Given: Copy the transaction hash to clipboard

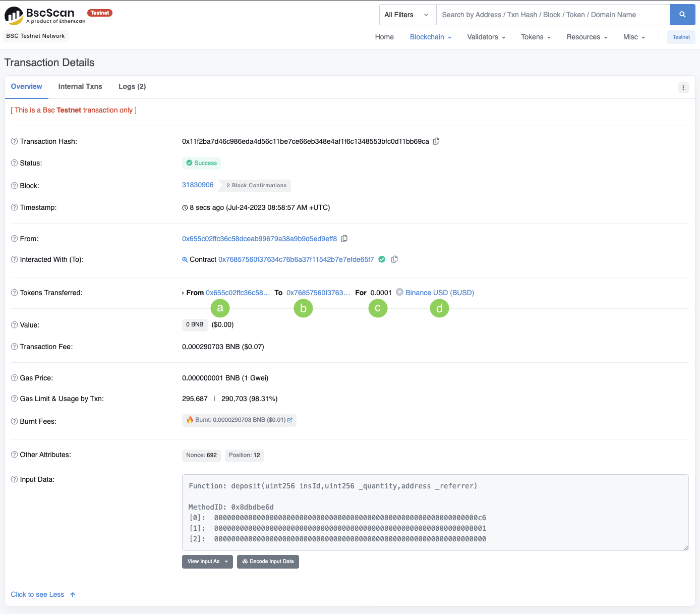Looking at the screenshot, I should point(436,141).
